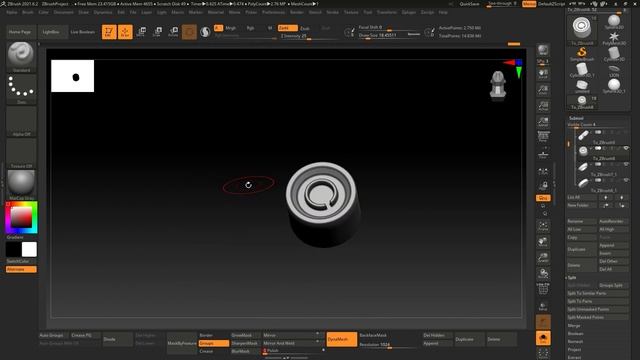Toggle Zsub mode

pyautogui.click(x=305, y=28)
